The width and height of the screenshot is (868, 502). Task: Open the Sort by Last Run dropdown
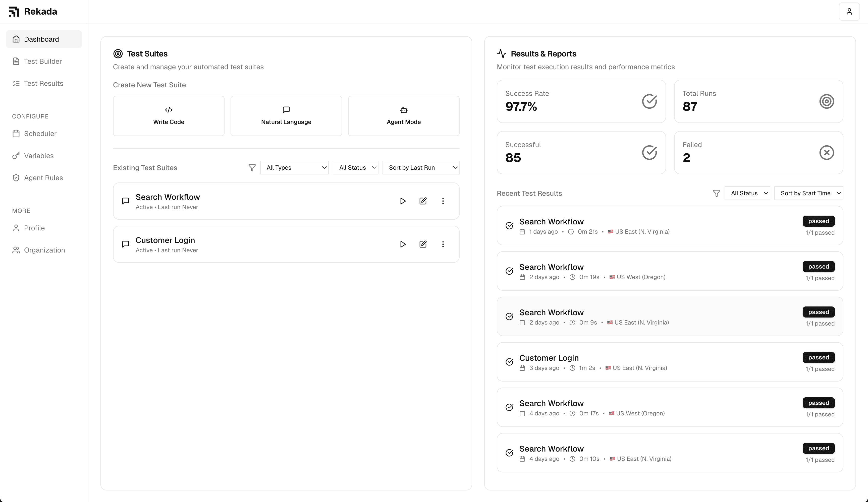[x=421, y=168]
